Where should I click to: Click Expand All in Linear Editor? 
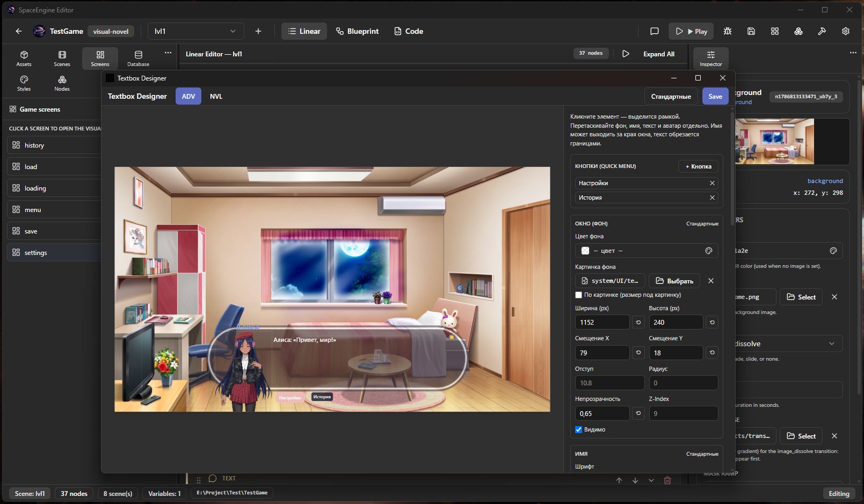click(x=658, y=54)
